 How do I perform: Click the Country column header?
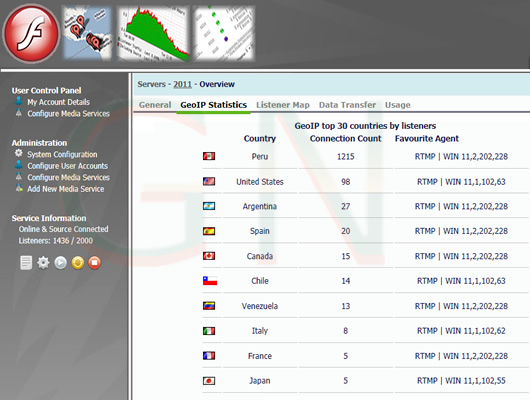click(x=260, y=139)
